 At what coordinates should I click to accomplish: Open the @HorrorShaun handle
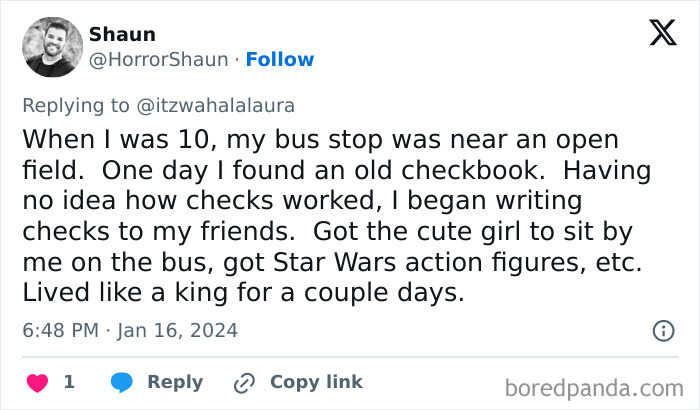click(159, 59)
